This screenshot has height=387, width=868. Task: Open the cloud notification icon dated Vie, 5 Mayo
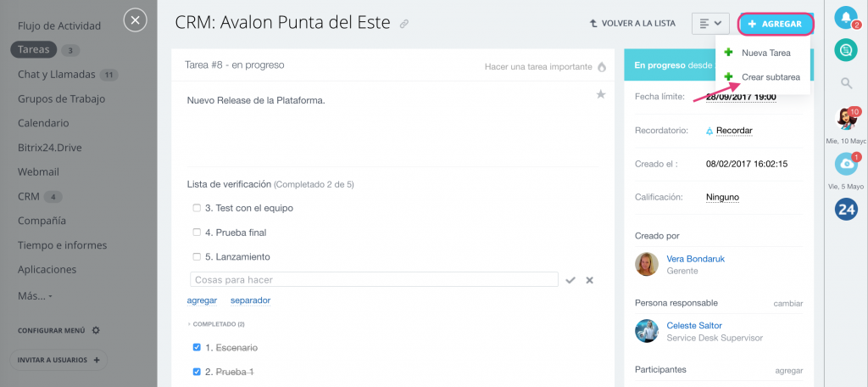pos(846,164)
